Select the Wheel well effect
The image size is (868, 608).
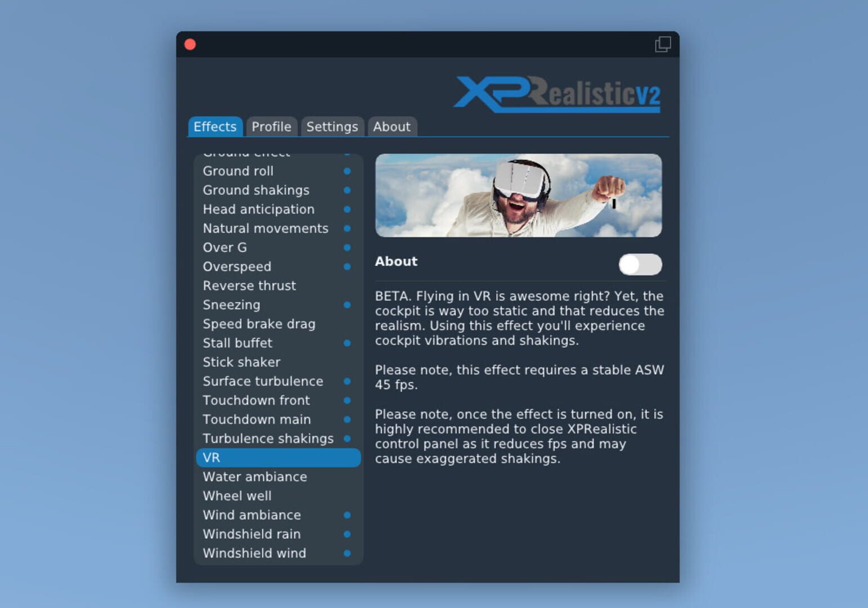click(236, 495)
